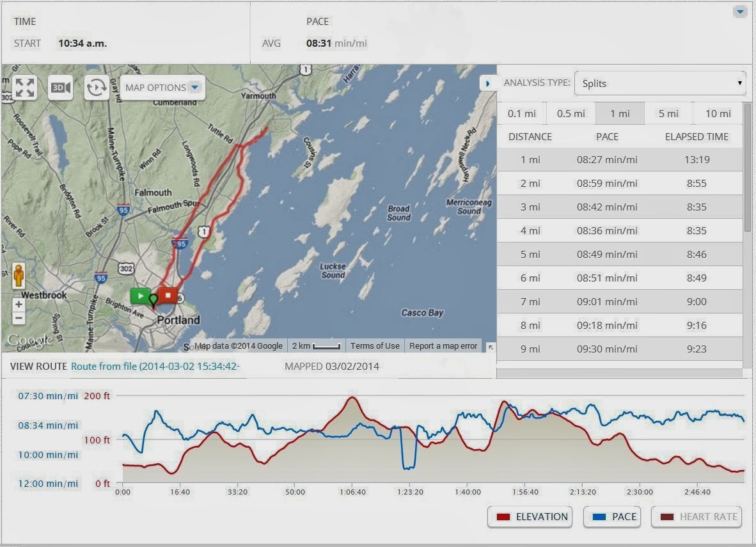Select the 1 mi split row
The width and height of the screenshot is (756, 547).
point(620,160)
